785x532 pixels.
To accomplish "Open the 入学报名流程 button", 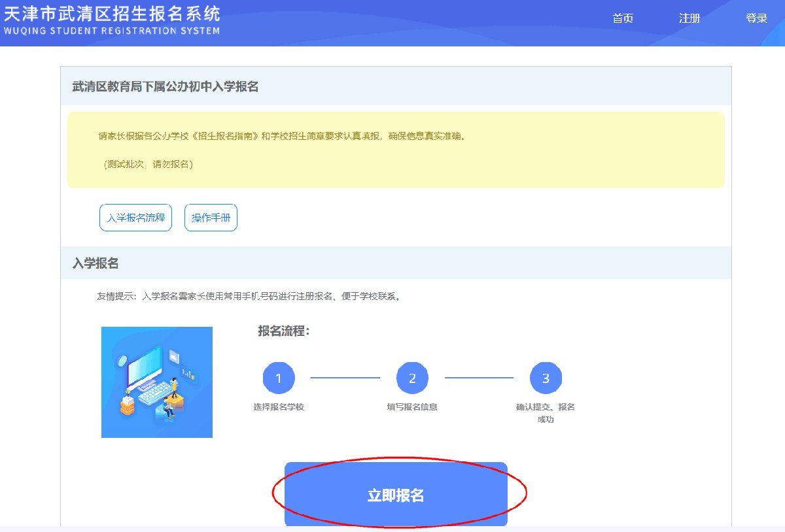I will [x=135, y=218].
